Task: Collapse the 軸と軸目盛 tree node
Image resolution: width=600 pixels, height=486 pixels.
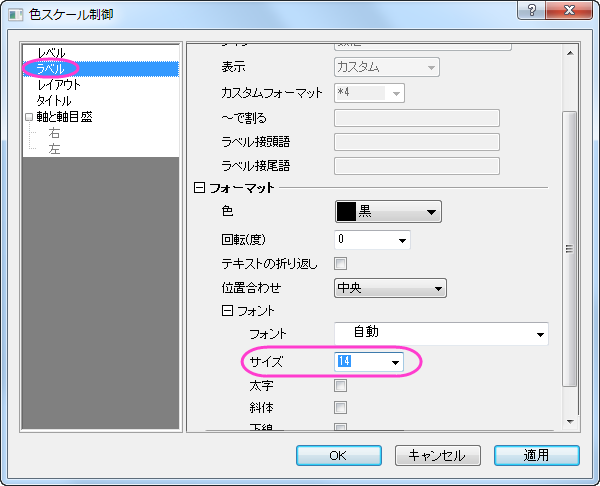Action: [x=29, y=117]
